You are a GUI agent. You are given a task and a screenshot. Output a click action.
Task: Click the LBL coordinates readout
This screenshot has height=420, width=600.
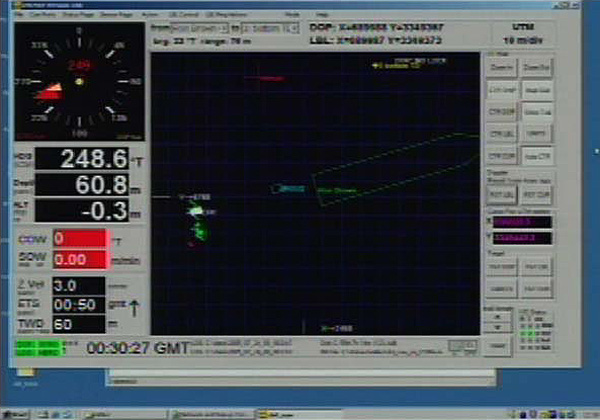375,40
